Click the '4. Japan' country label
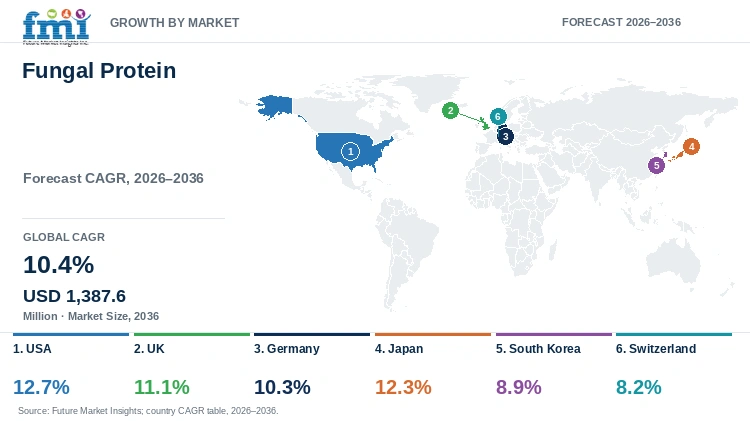750x421 pixels. click(399, 349)
